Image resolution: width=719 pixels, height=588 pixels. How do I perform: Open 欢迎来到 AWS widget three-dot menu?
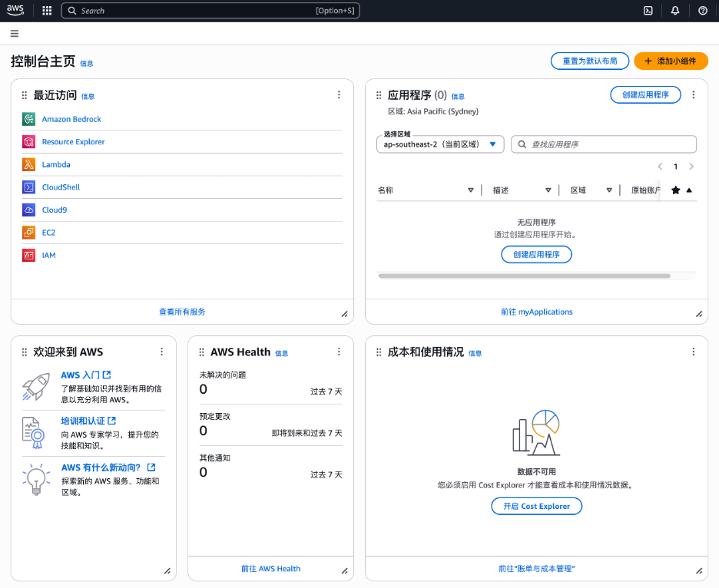pyautogui.click(x=162, y=352)
